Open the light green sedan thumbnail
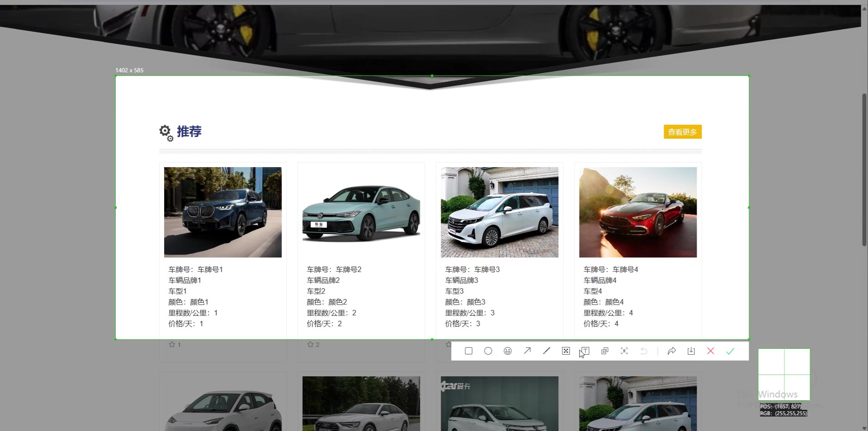 point(361,212)
